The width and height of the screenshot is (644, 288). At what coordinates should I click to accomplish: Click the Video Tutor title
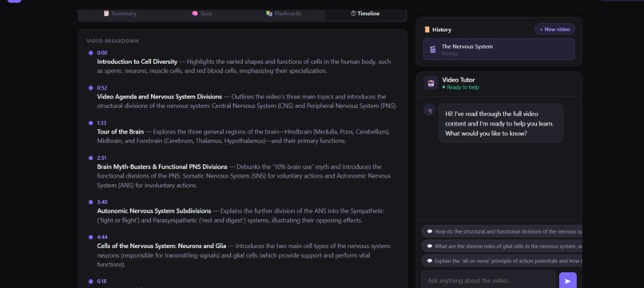[459, 80]
